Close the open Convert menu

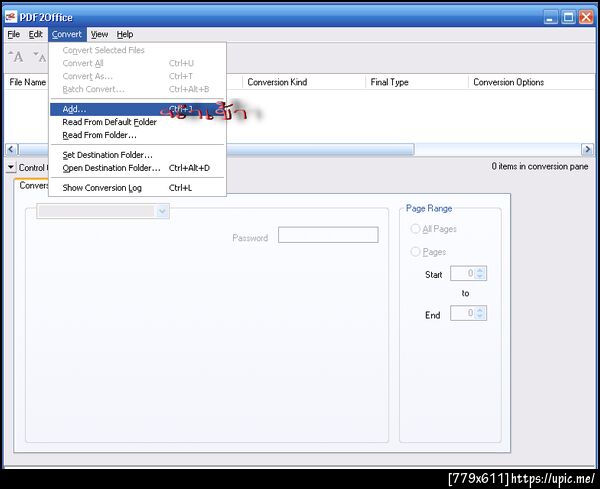67,34
